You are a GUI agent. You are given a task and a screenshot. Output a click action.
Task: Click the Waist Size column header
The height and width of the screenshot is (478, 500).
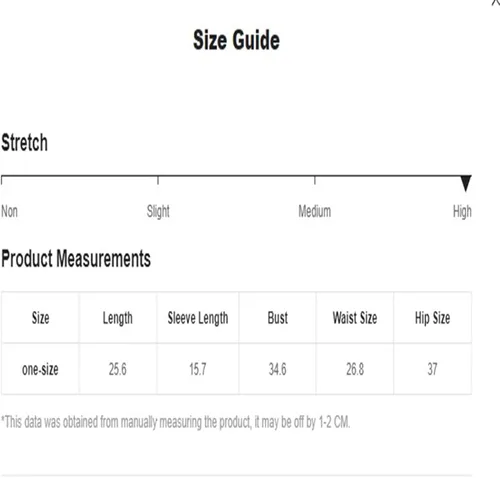pos(355,318)
